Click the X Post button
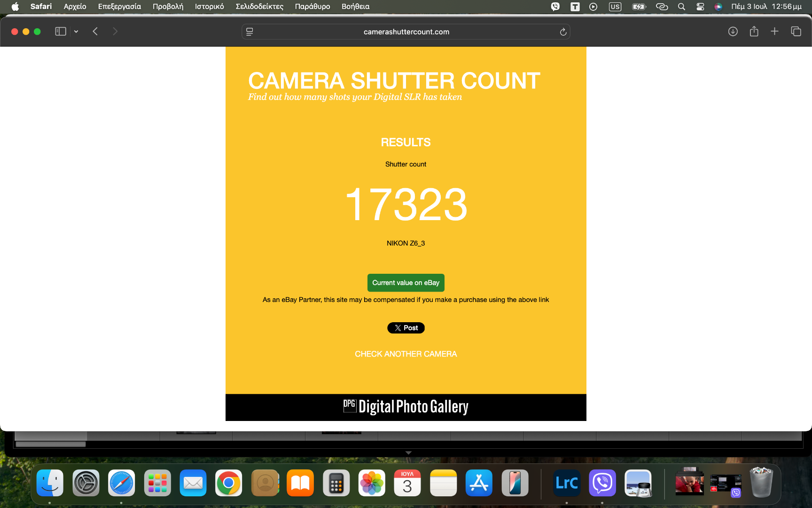 point(406,328)
